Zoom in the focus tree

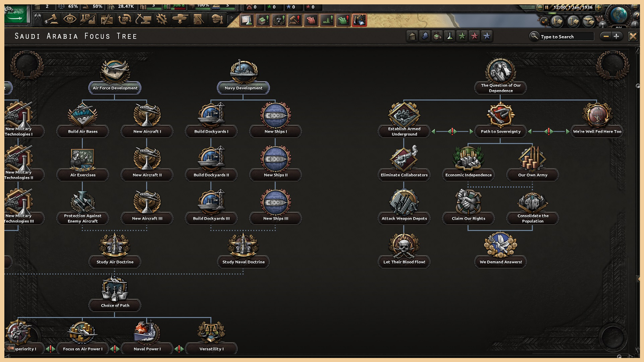coord(617,36)
